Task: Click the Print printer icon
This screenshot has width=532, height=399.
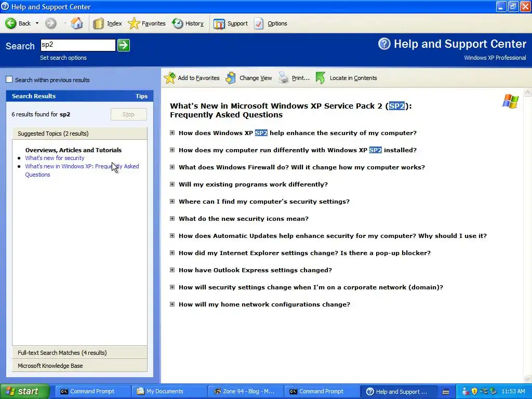Action: 283,78
